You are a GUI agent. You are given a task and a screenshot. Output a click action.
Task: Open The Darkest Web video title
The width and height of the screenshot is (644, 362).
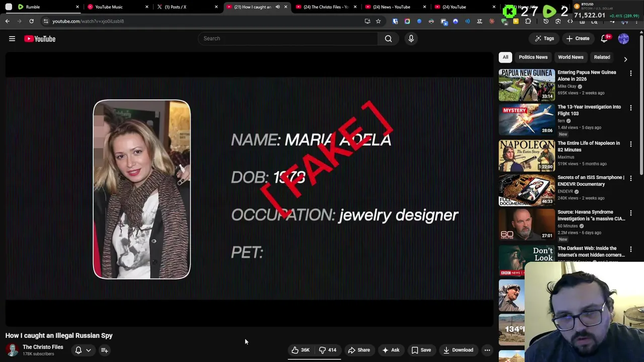point(591,251)
